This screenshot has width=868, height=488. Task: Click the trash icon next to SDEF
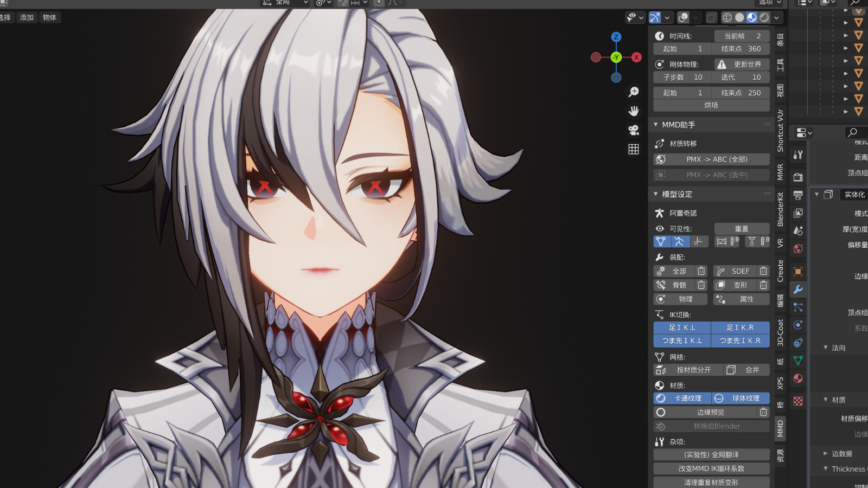[763, 271]
